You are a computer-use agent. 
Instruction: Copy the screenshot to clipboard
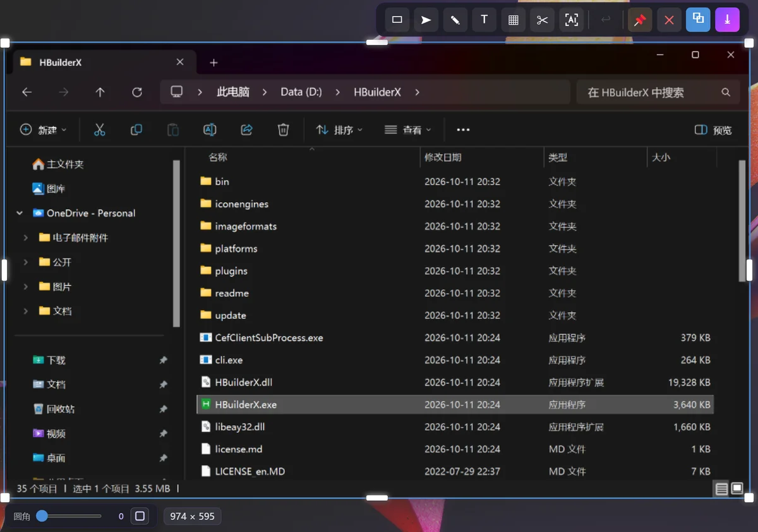(698, 20)
